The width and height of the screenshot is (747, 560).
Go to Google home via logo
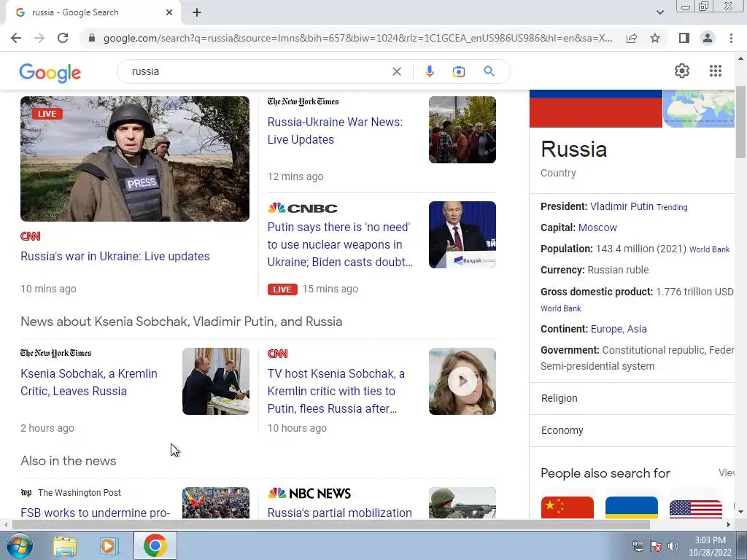(x=50, y=73)
